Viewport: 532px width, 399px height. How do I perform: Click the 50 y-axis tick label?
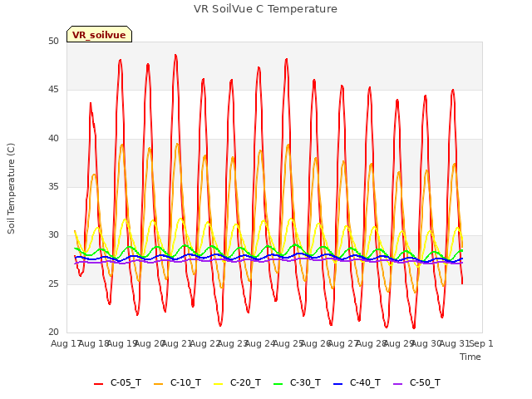(x=53, y=42)
